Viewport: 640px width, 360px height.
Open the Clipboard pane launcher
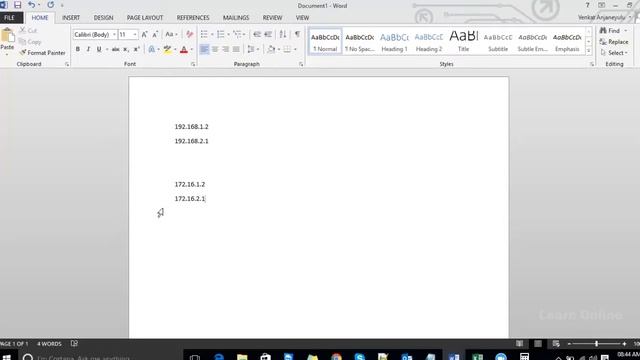(67, 64)
